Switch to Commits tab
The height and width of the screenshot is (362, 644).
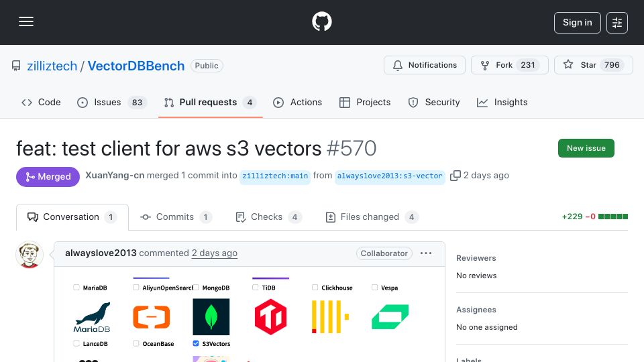[x=176, y=217]
